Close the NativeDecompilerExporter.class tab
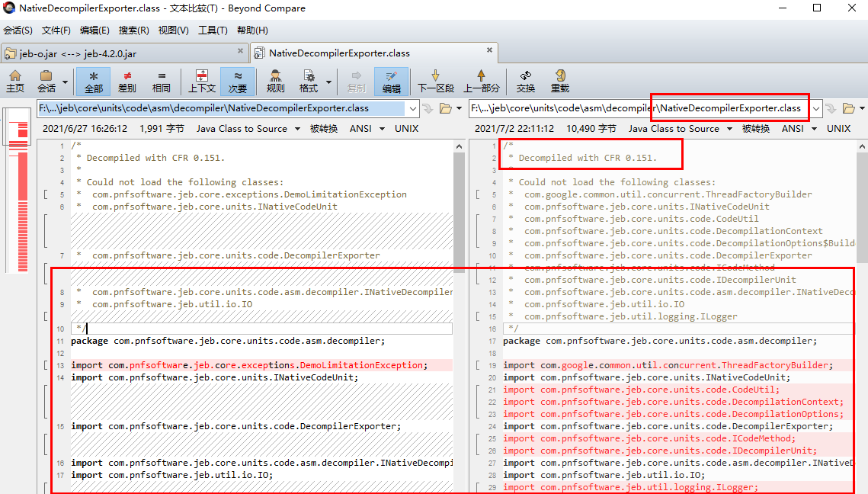This screenshot has width=868, height=494. 489,50
